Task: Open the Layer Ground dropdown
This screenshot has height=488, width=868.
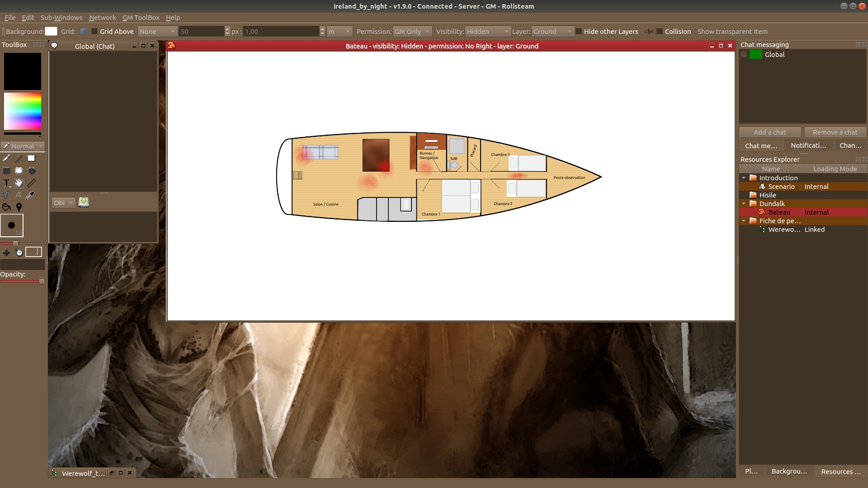Action: [x=552, y=32]
